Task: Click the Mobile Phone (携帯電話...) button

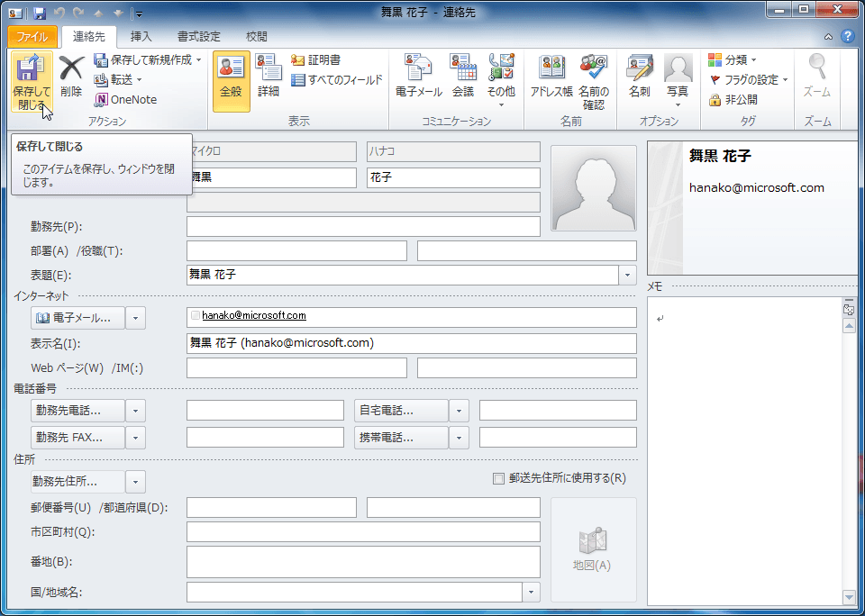Action: click(401, 438)
